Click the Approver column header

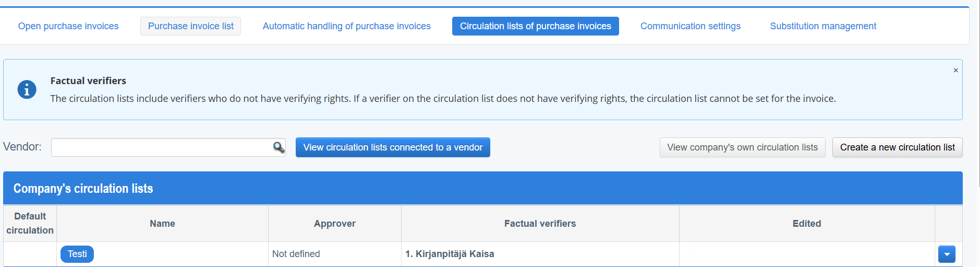tap(334, 224)
